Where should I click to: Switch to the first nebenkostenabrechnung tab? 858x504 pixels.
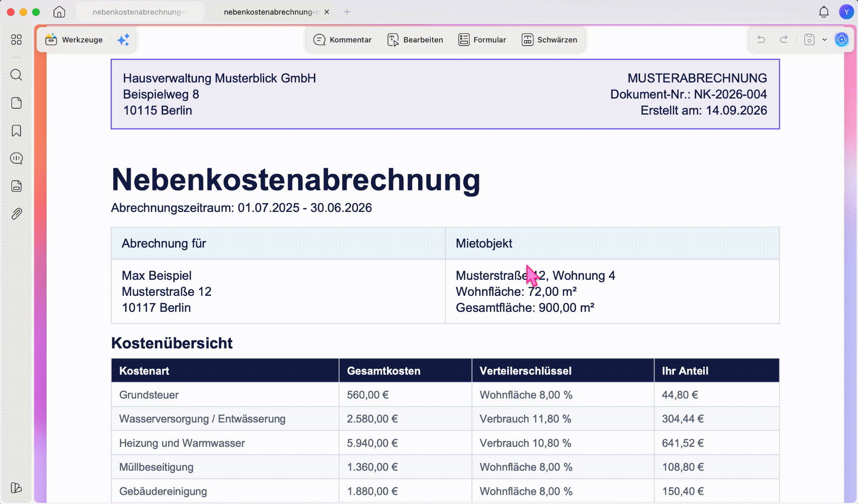point(139,12)
